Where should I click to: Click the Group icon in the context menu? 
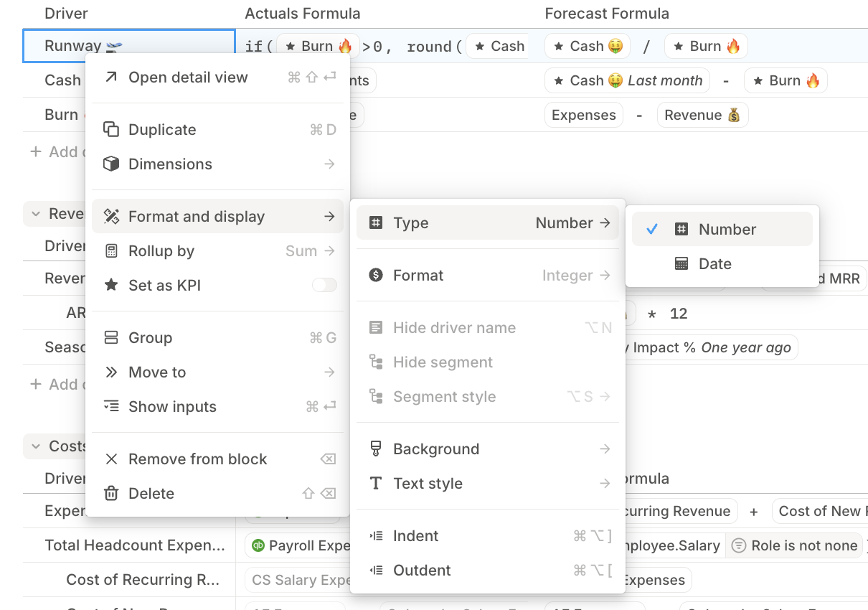pyautogui.click(x=111, y=338)
